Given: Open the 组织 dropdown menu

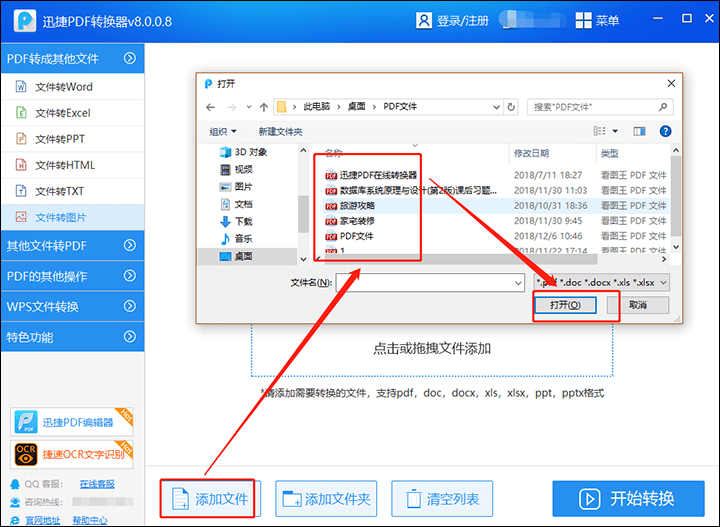Looking at the screenshot, I should pyautogui.click(x=223, y=132).
